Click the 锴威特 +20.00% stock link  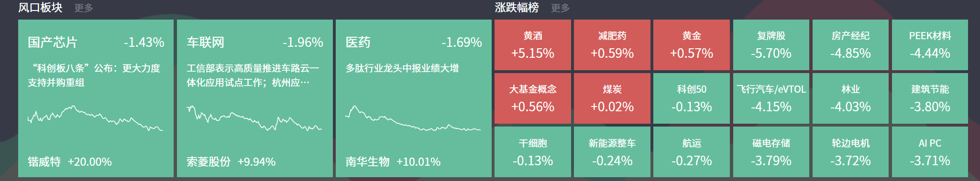pos(70,162)
